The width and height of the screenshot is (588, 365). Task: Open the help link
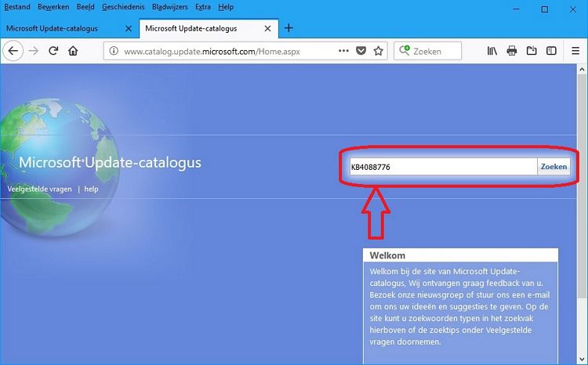tap(91, 189)
